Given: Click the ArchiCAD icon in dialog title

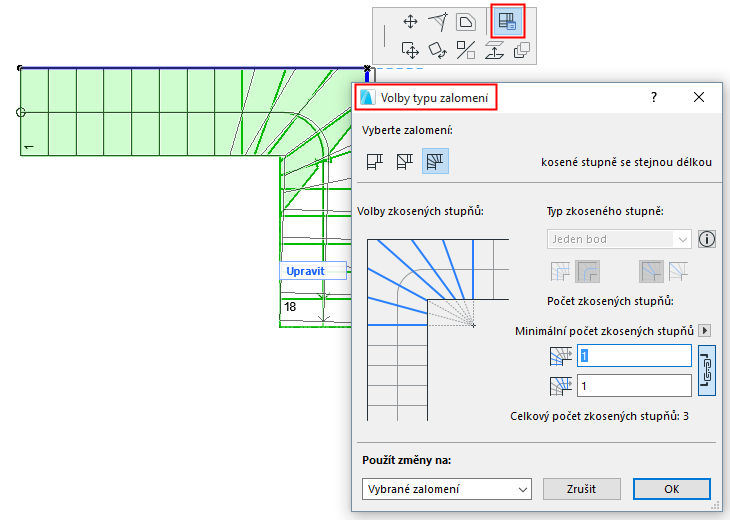Looking at the screenshot, I should 367,97.
